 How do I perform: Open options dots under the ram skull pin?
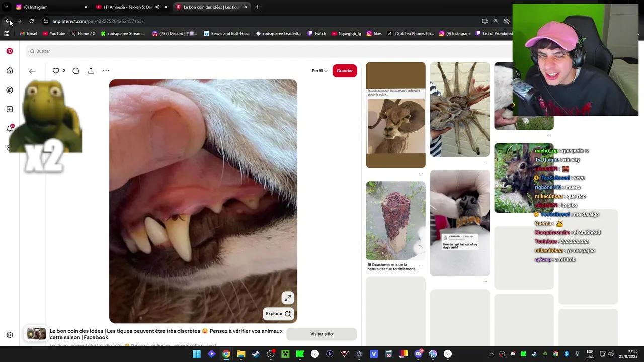[421, 173]
